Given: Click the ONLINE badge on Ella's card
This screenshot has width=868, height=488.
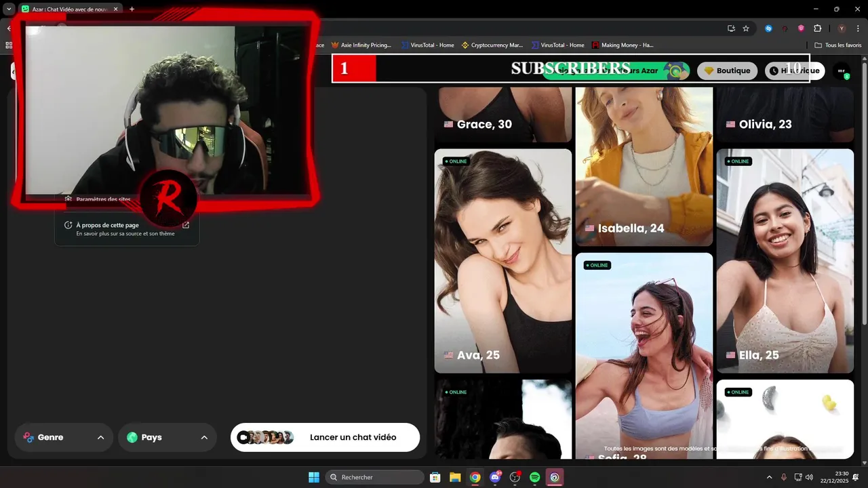Looking at the screenshot, I should tap(738, 161).
